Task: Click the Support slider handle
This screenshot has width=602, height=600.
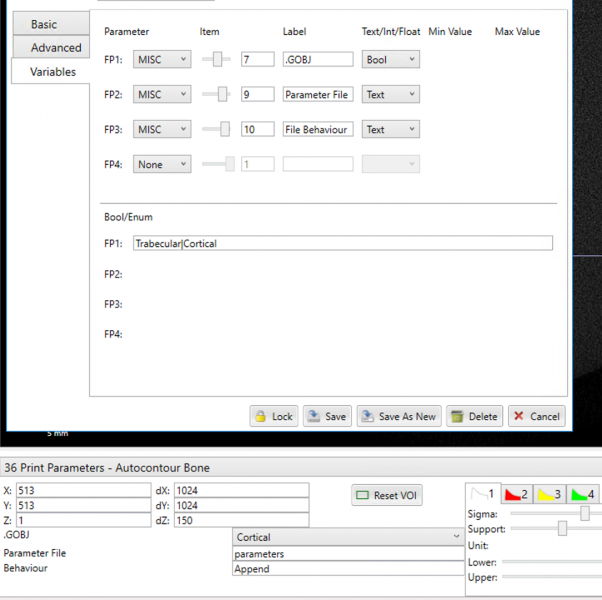Action: pyautogui.click(x=562, y=528)
